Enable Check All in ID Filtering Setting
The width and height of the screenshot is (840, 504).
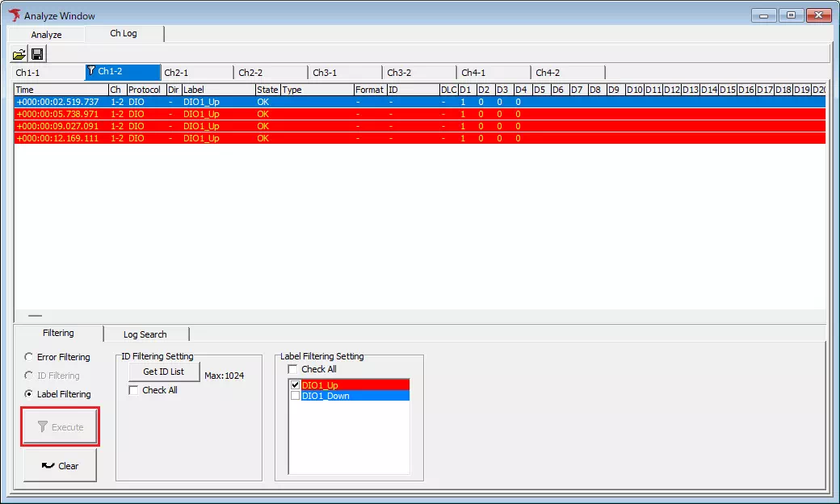pos(133,389)
